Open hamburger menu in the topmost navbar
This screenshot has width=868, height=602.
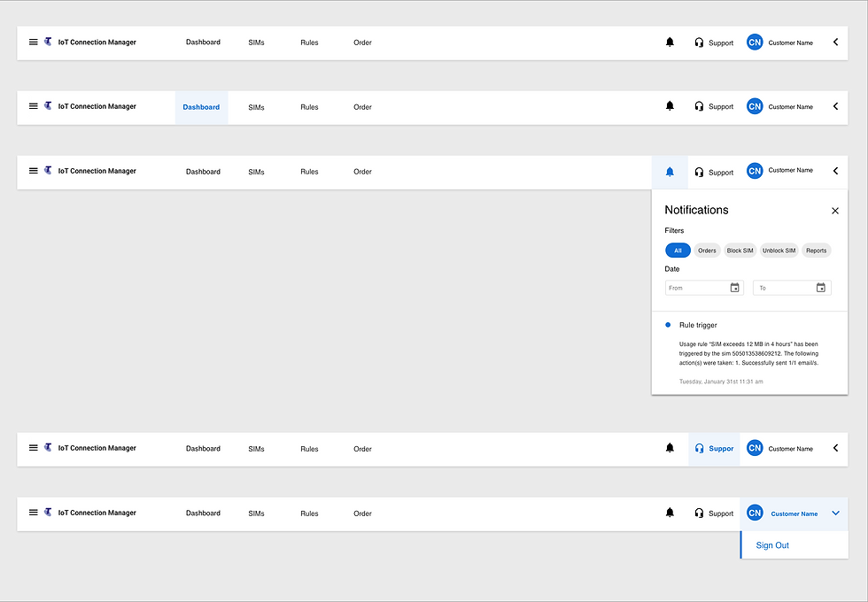(34, 42)
